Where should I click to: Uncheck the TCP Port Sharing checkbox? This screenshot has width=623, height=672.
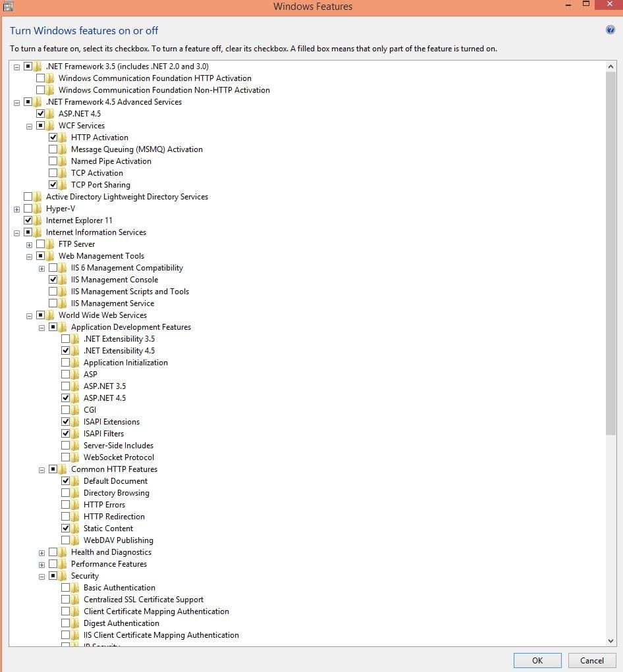[x=53, y=185]
